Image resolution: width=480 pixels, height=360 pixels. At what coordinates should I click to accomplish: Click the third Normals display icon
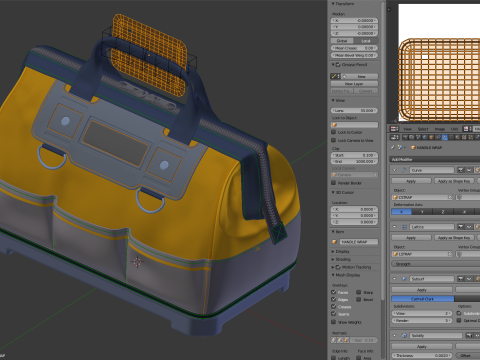point(346,340)
